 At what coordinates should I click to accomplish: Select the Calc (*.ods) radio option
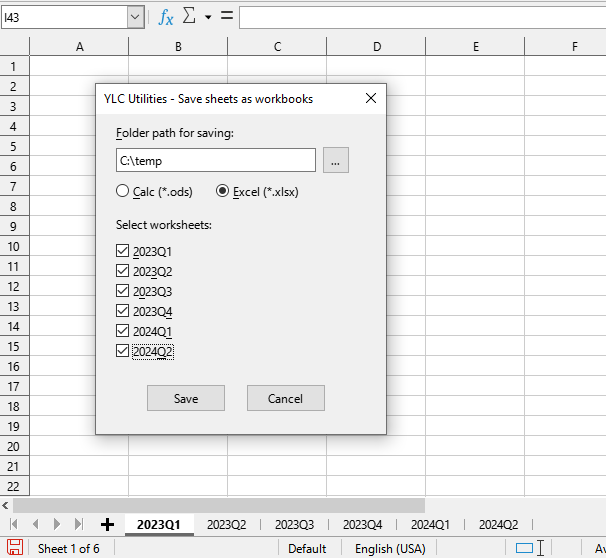(154, 192)
